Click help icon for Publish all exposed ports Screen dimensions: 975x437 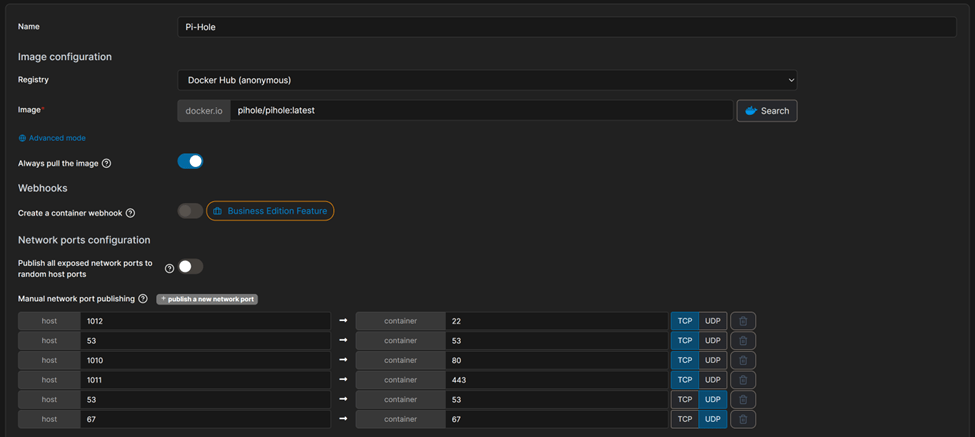pyautogui.click(x=169, y=268)
